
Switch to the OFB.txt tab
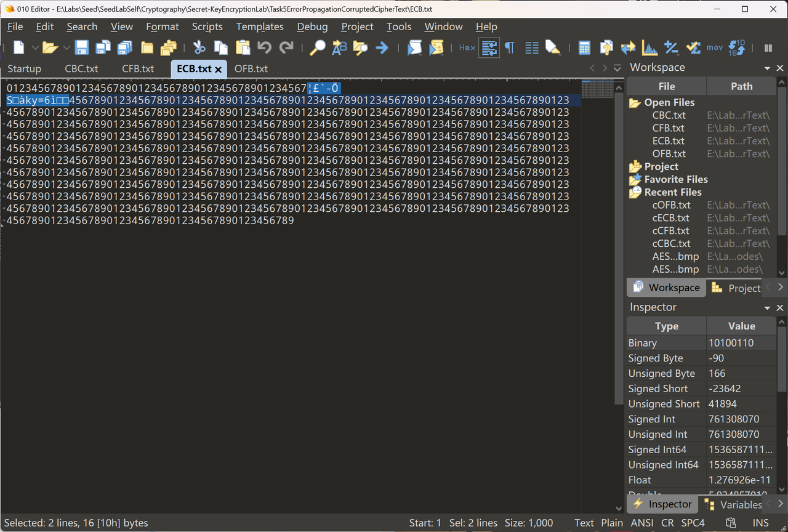(x=251, y=69)
